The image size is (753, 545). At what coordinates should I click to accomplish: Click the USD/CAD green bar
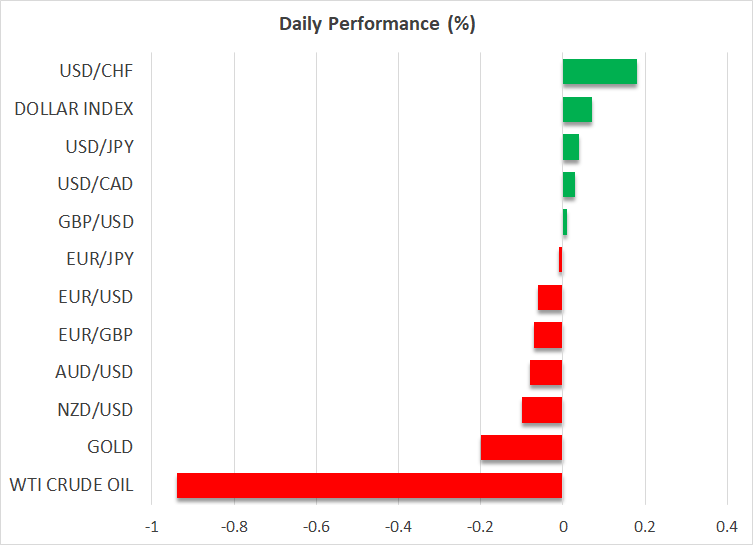pos(568,184)
